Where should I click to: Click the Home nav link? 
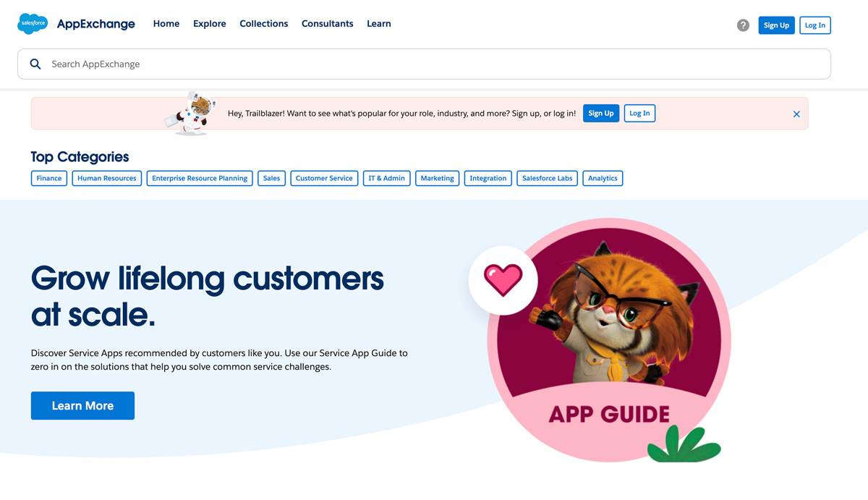coord(166,24)
